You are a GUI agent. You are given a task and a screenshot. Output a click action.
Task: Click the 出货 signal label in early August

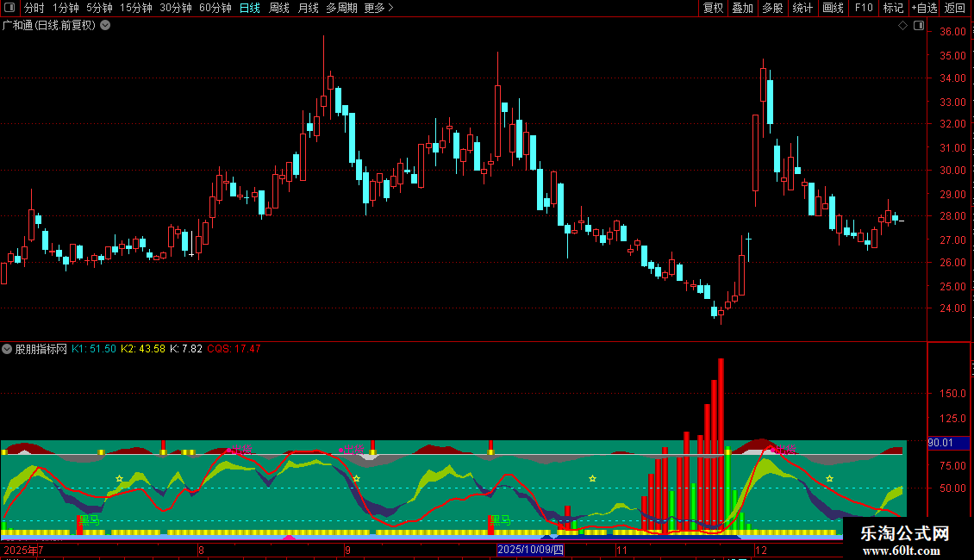(241, 449)
